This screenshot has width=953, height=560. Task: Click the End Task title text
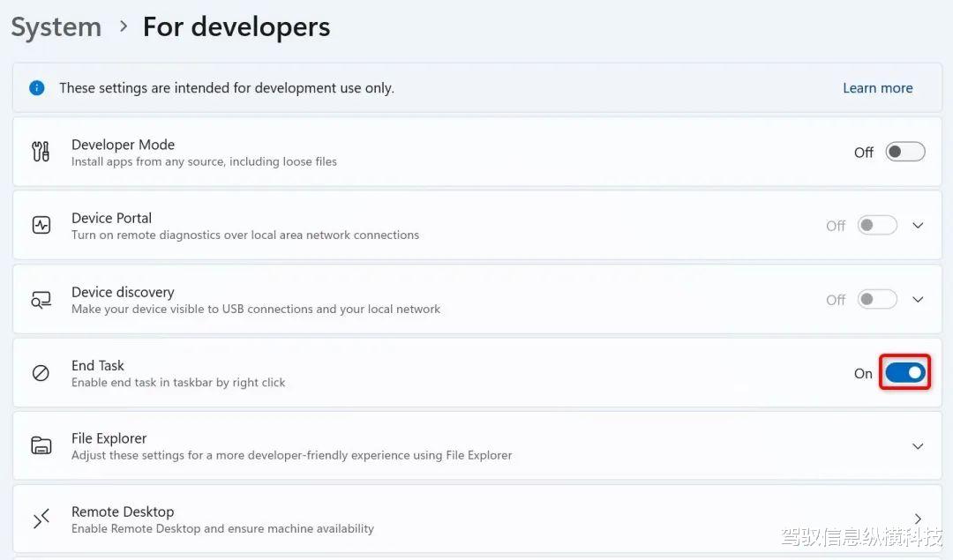(97, 366)
